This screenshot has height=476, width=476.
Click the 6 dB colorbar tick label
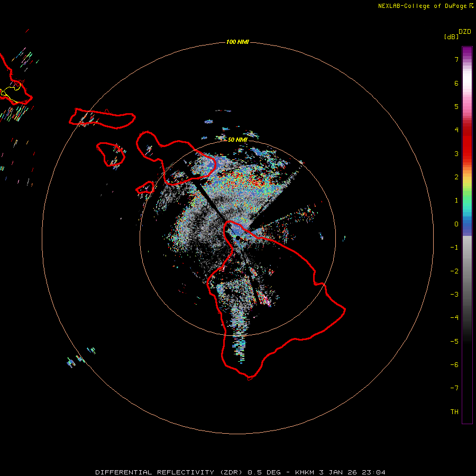[x=456, y=83]
